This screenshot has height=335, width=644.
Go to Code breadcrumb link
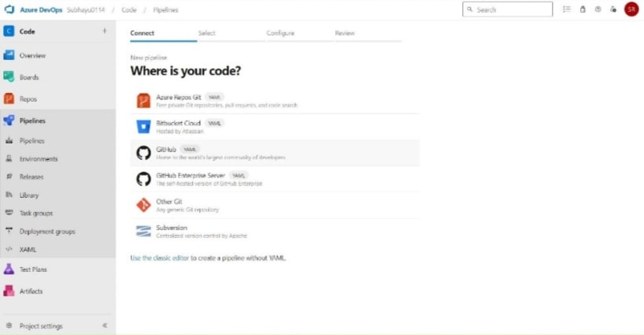[129, 10]
